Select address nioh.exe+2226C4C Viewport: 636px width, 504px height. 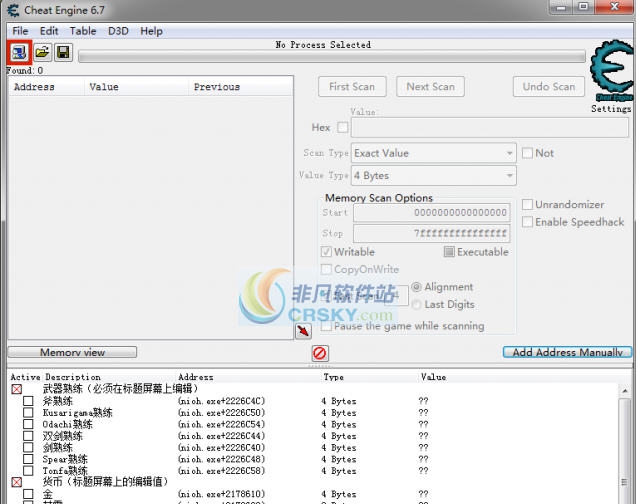221,401
